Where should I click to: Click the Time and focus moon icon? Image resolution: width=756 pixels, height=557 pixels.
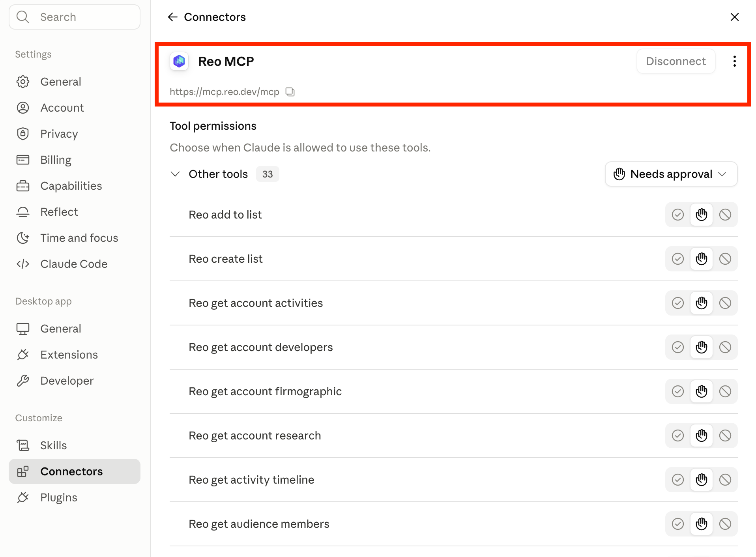23,238
